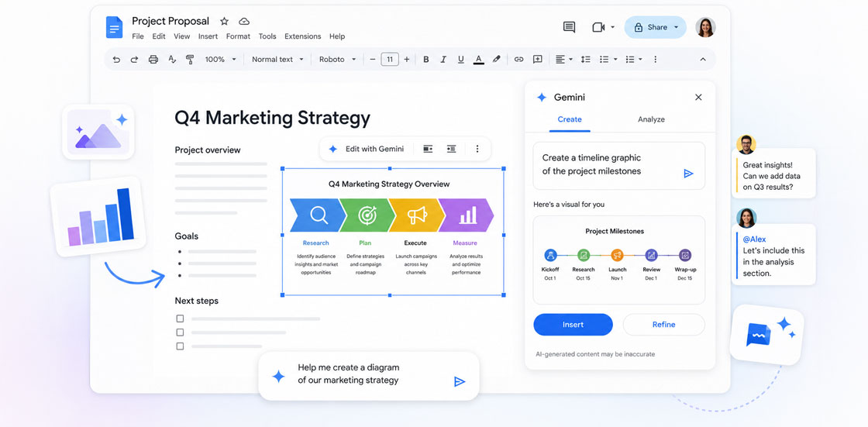Expand the second list icon's dropdown arrow

point(640,59)
